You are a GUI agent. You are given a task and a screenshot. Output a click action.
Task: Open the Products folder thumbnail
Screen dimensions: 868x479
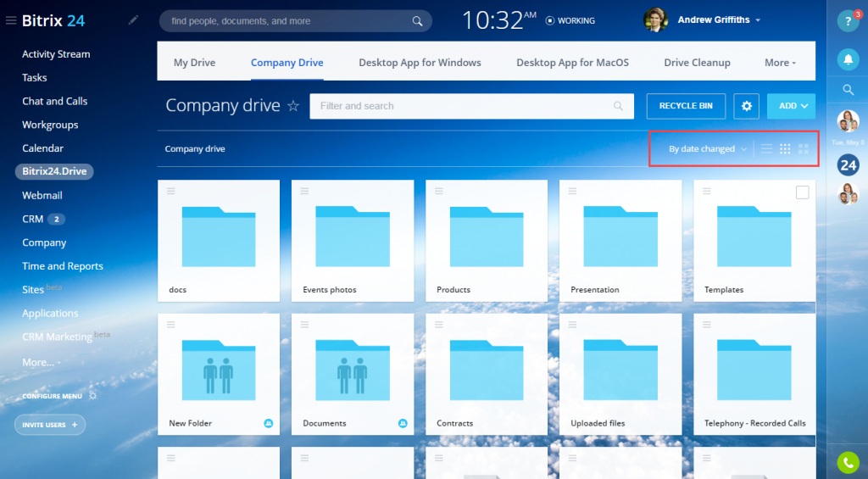tap(487, 237)
